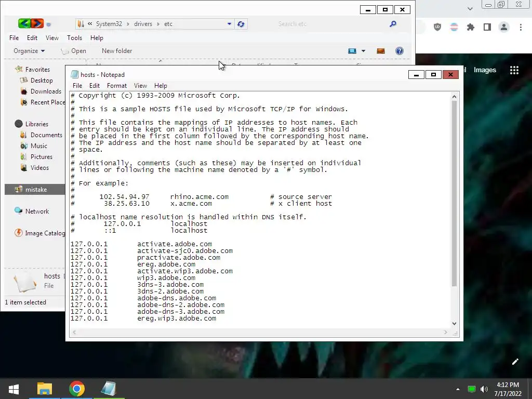This screenshot has height=399, width=532.
Task: Select Image Catalog in navigation pane
Action: tap(40, 233)
